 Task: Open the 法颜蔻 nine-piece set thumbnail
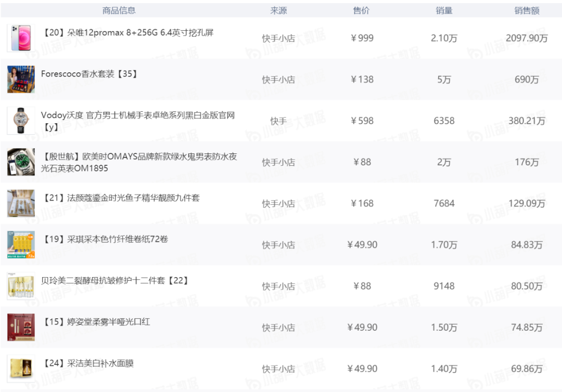click(21, 203)
